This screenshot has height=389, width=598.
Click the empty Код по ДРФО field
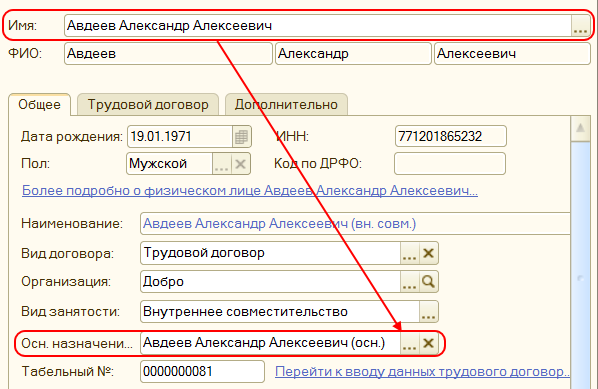point(450,164)
